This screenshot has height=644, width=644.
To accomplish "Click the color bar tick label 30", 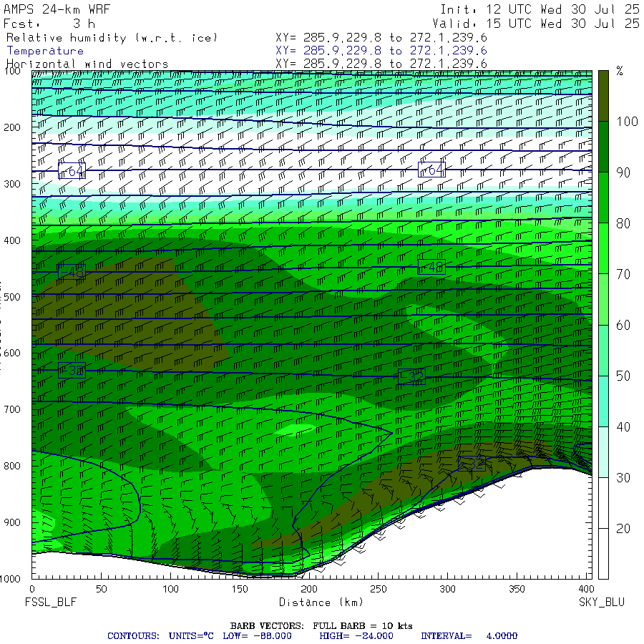I will (x=623, y=478).
